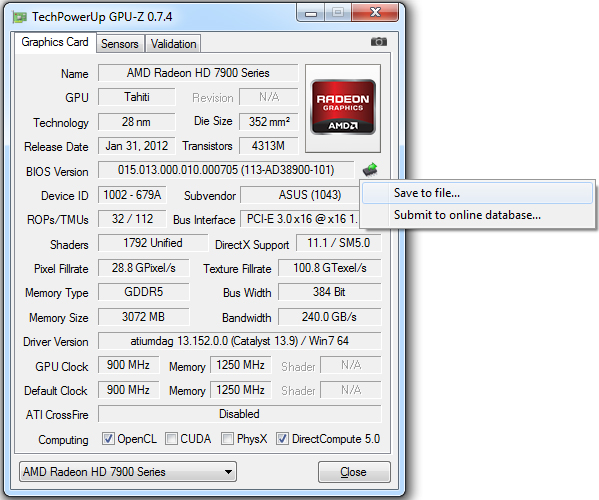Click the Radeon Graphics AMD logo
Screen dimensions: 599x500
pos(343,107)
